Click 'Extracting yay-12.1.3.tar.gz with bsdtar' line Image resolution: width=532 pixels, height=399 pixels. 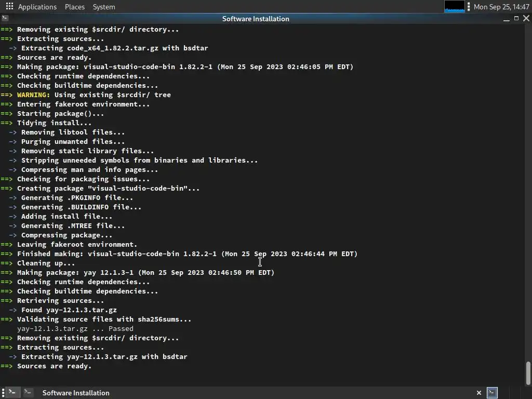point(104,356)
